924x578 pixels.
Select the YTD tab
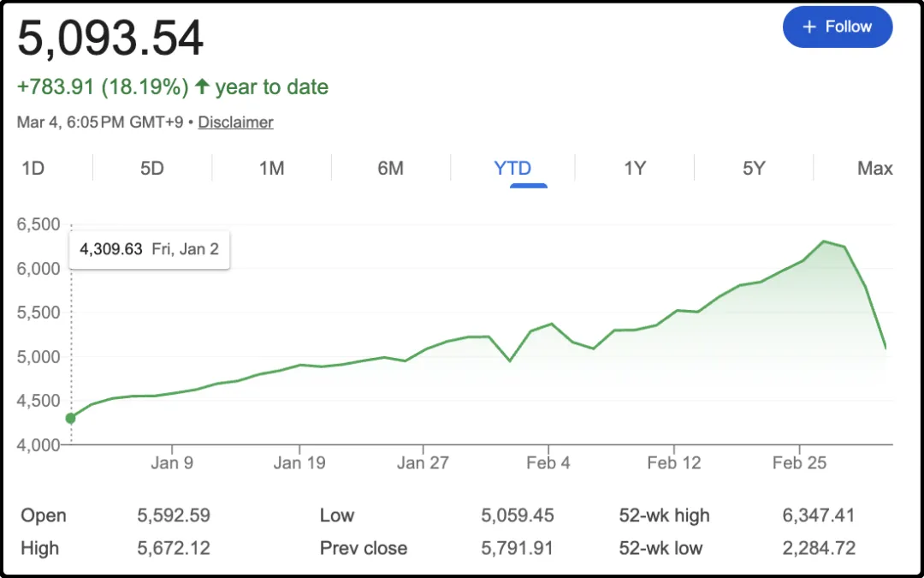coord(512,168)
